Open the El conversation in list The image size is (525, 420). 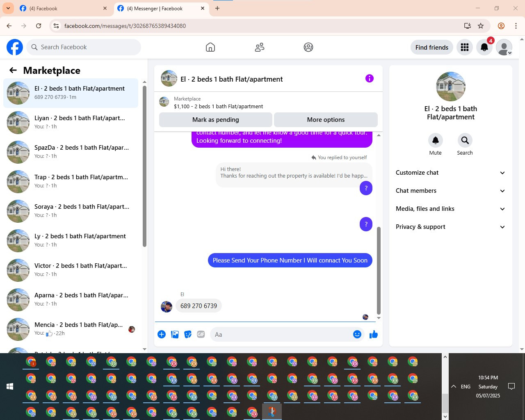pyautogui.click(x=71, y=93)
